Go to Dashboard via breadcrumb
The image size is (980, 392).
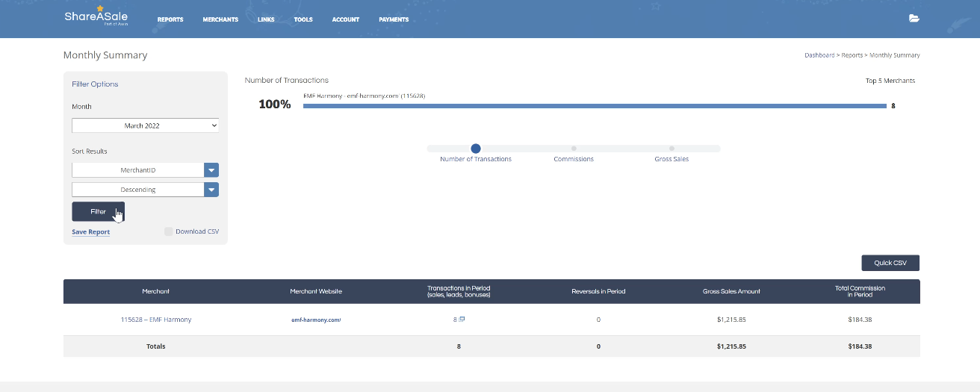pos(819,55)
